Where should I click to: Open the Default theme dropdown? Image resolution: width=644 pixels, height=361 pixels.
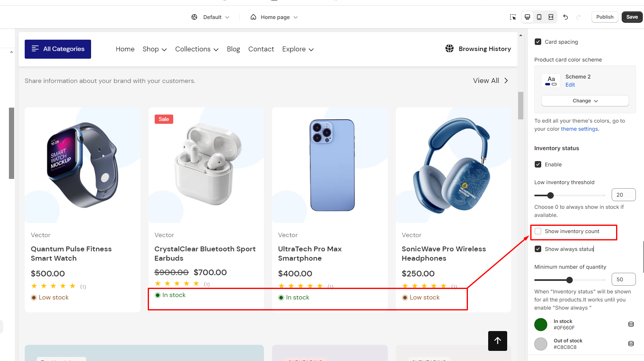tap(210, 17)
